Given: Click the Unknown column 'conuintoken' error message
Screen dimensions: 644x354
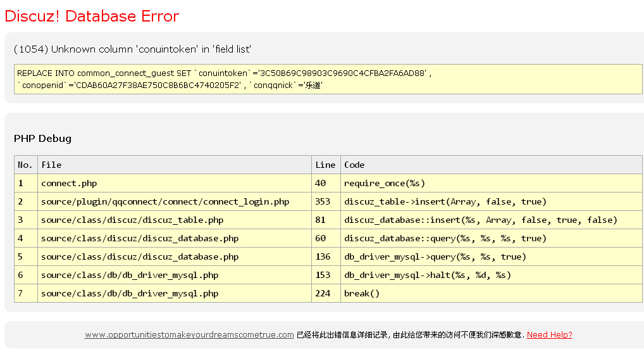Looking at the screenshot, I should (x=133, y=49).
